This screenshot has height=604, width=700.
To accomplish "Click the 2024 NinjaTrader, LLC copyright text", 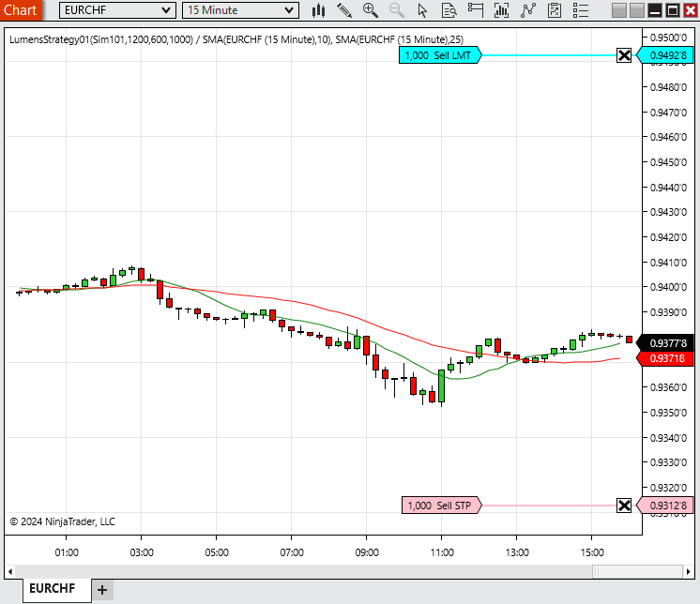I will click(x=63, y=521).
